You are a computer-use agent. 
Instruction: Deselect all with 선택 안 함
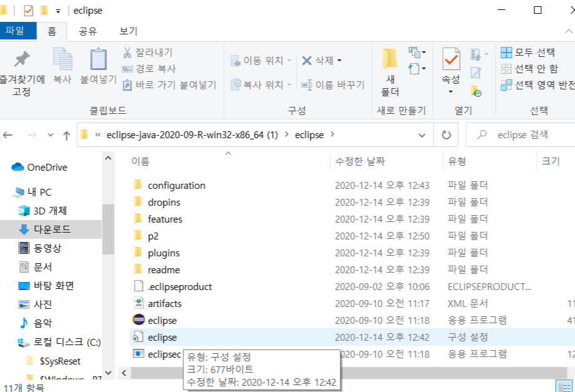click(x=529, y=69)
